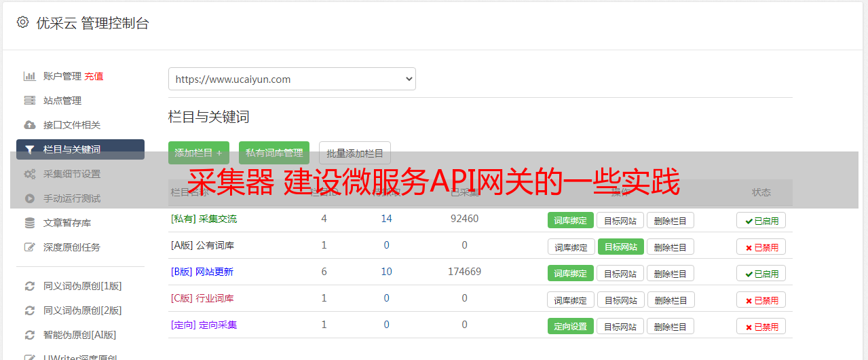Open the [B版] 网站更新 column link
This screenshot has height=360, width=868.
coord(202,272)
